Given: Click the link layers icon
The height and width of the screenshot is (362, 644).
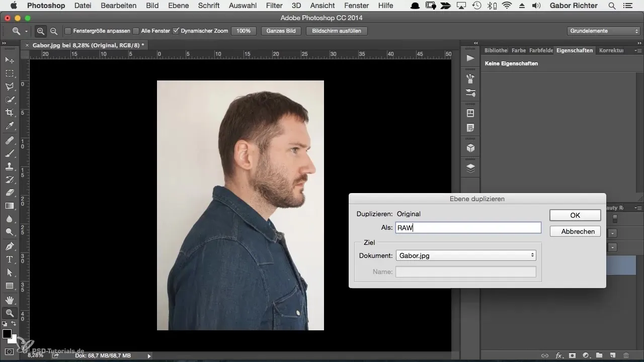Looking at the screenshot, I should [544, 355].
